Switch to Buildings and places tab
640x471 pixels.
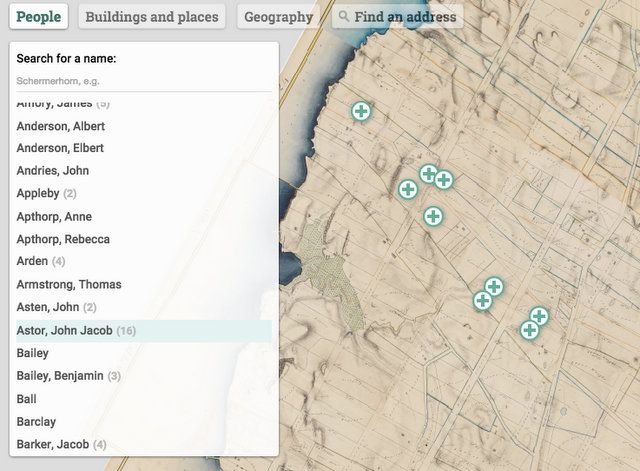point(152,17)
